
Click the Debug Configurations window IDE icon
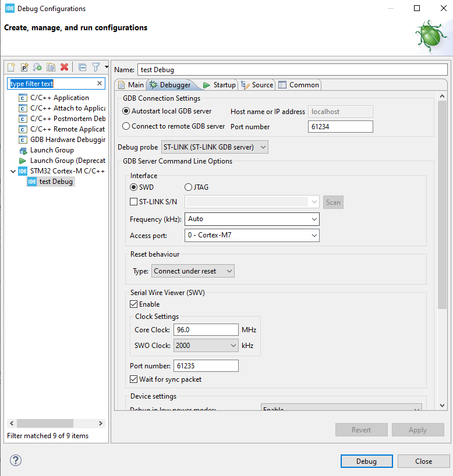coord(10,8)
